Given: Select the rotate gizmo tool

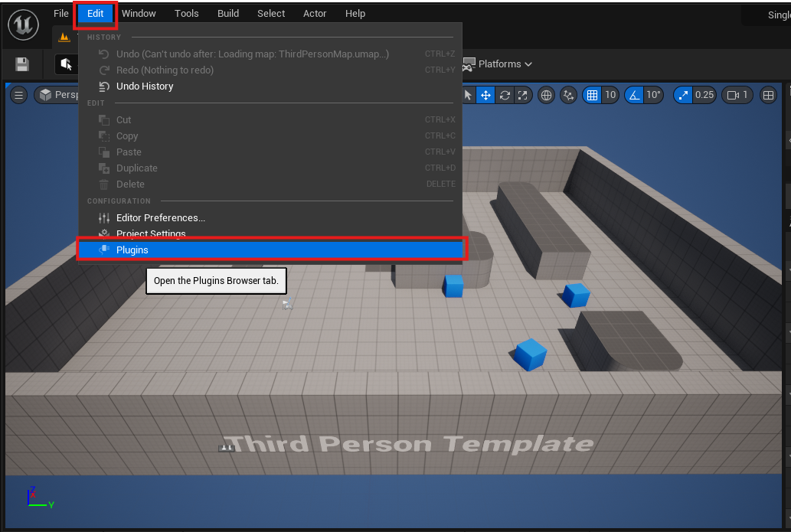Looking at the screenshot, I should tap(505, 95).
